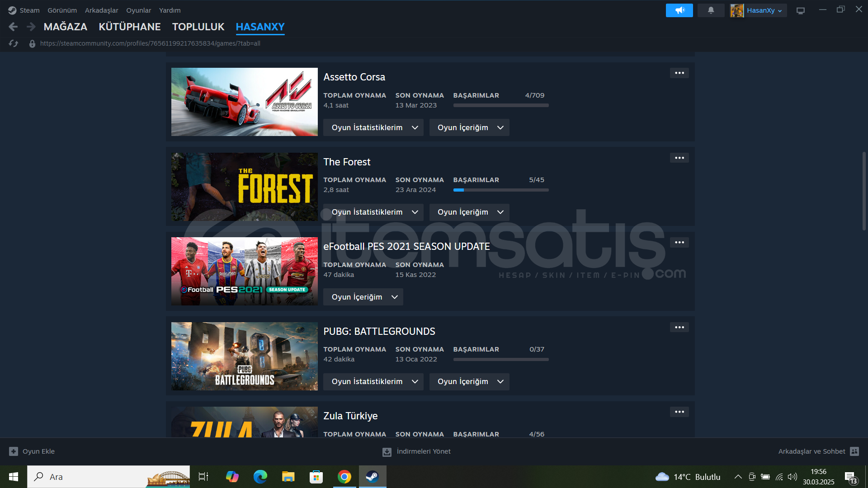
Task: Click the Assetto Corsa achievements progress bar
Action: pyautogui.click(x=501, y=105)
